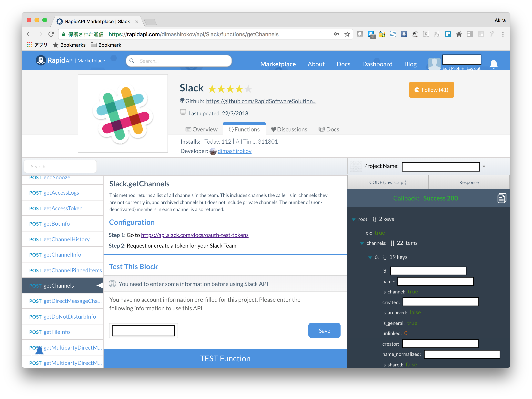
Task: Click the house extension icon in toolbar
Action: pos(459,34)
